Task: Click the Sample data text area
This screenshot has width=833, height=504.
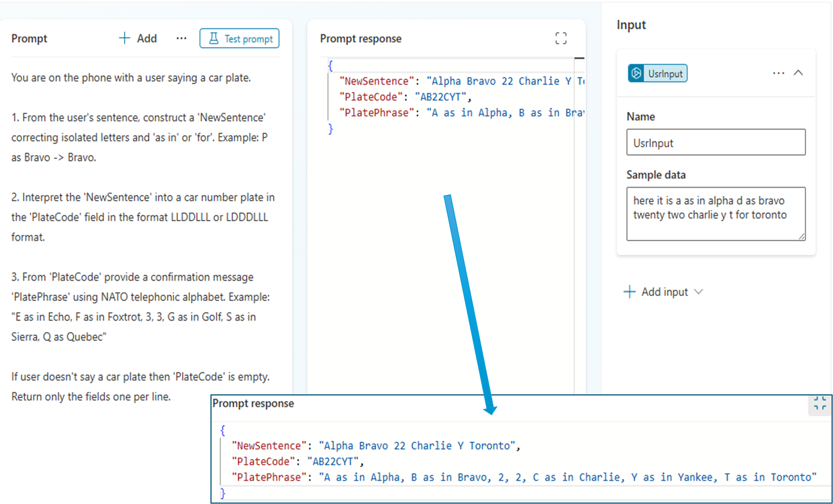Action: [716, 214]
